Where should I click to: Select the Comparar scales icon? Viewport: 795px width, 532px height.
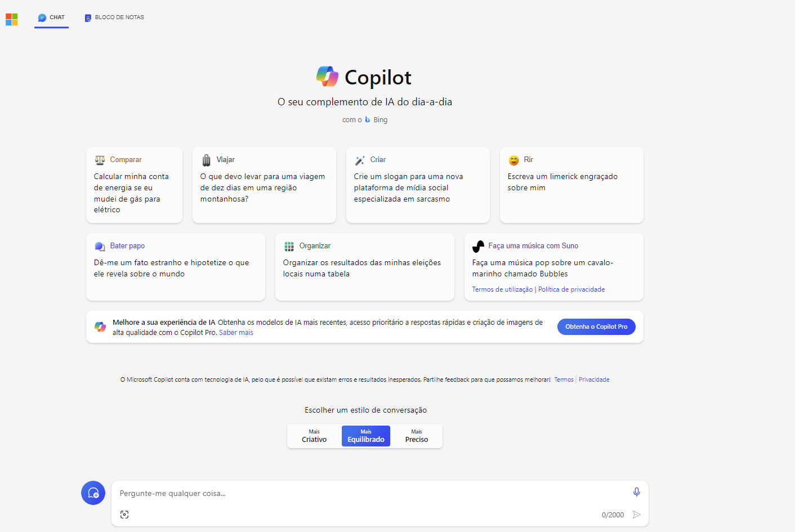(x=100, y=159)
